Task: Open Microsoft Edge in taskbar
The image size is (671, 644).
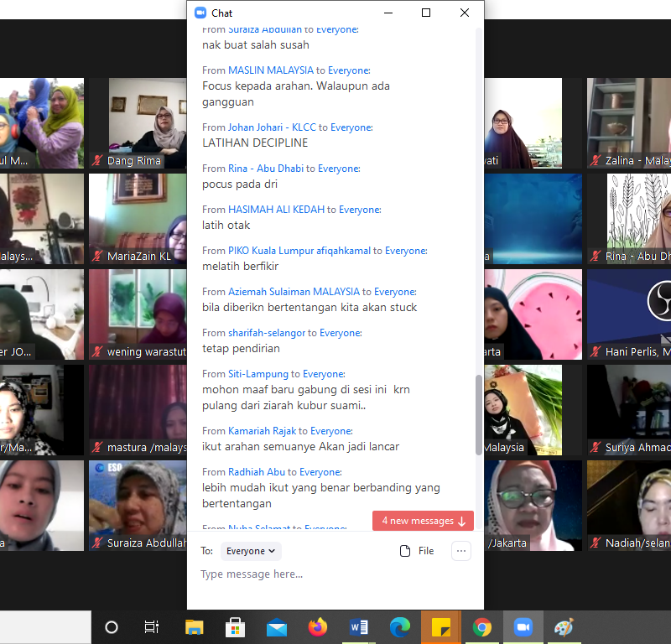Action: [399, 627]
